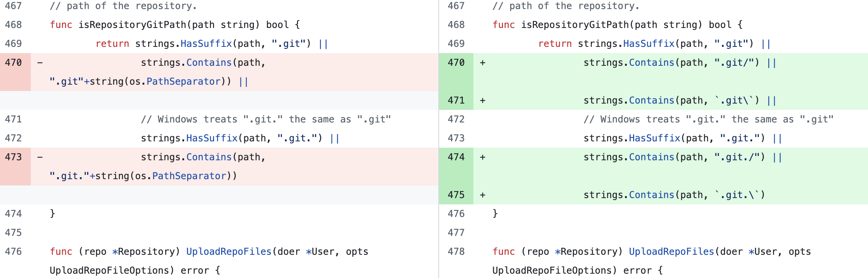Click the vertical divider between diff panes
The height and width of the screenshot is (278, 868).
pyautogui.click(x=439, y=139)
